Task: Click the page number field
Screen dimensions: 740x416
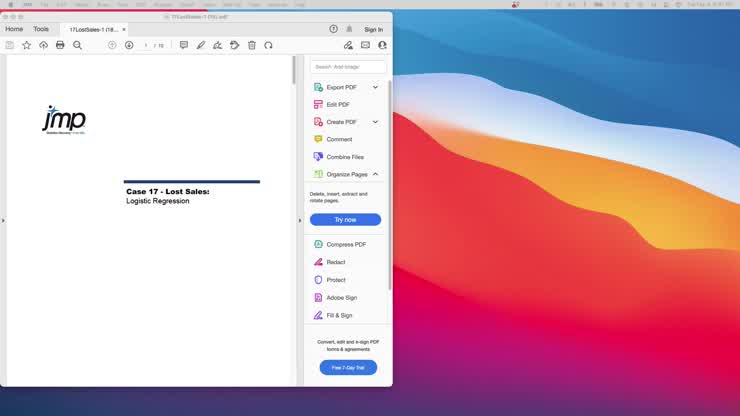Action: [146, 45]
